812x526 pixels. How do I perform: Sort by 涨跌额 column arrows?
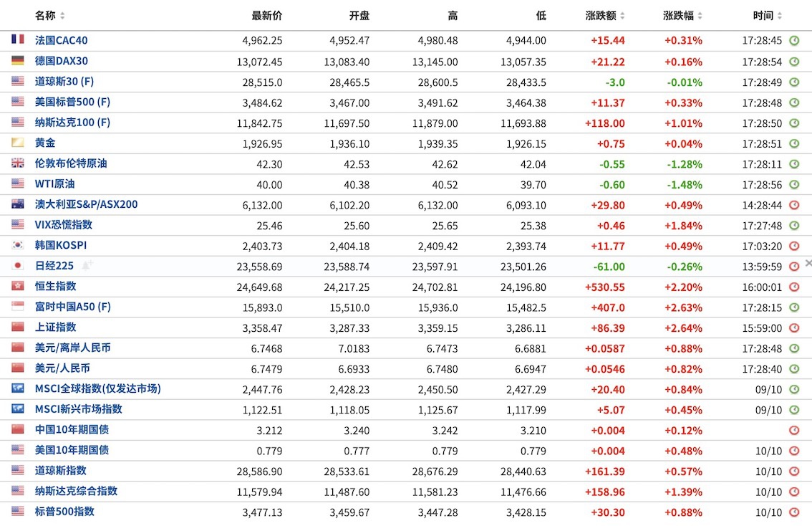point(622,16)
